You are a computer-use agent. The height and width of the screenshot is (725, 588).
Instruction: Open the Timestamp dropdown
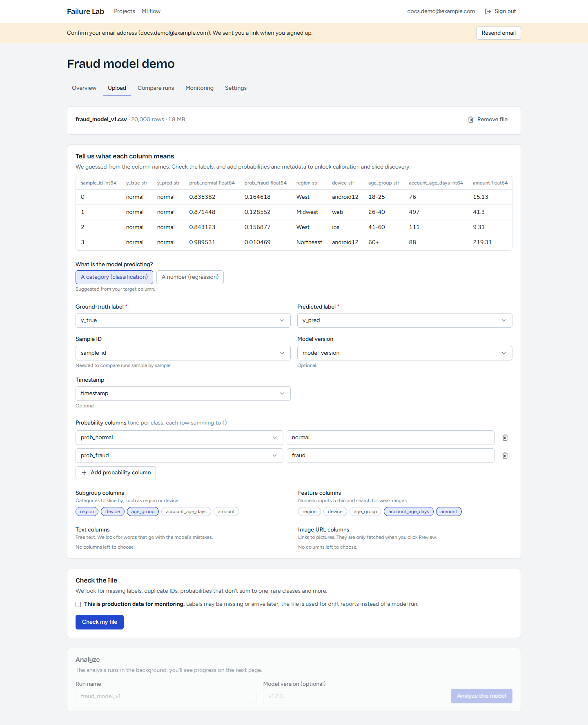point(183,394)
